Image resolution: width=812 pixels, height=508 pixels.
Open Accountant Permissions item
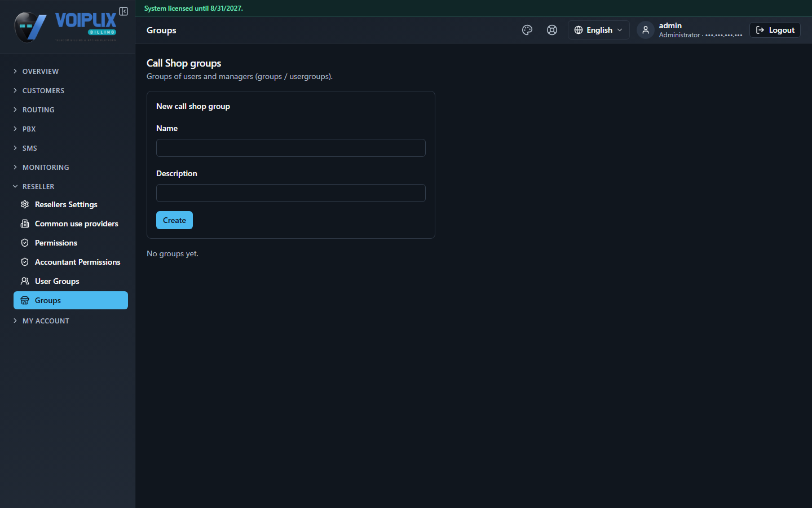70,262
